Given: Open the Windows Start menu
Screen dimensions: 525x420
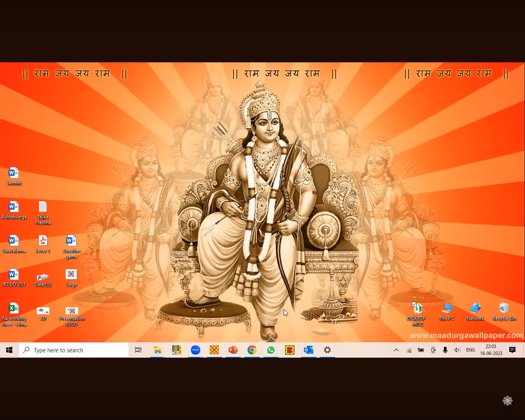Looking at the screenshot, I should [x=9, y=350].
